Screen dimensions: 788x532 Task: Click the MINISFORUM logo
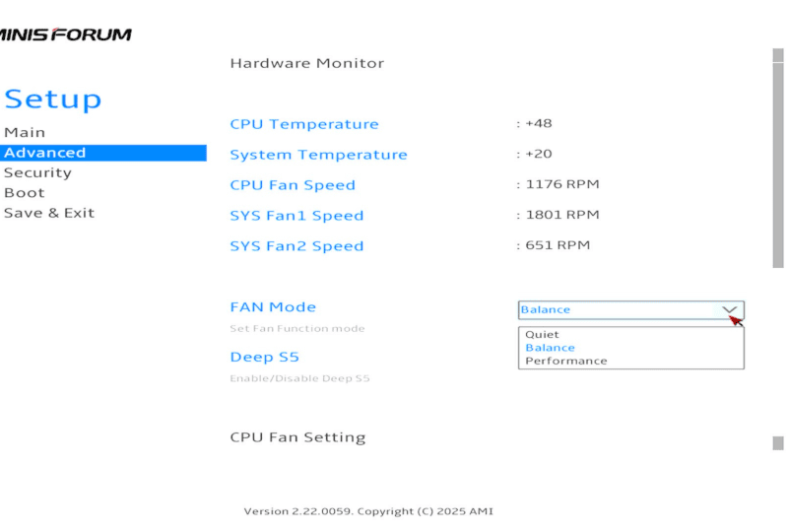pyautogui.click(x=65, y=34)
